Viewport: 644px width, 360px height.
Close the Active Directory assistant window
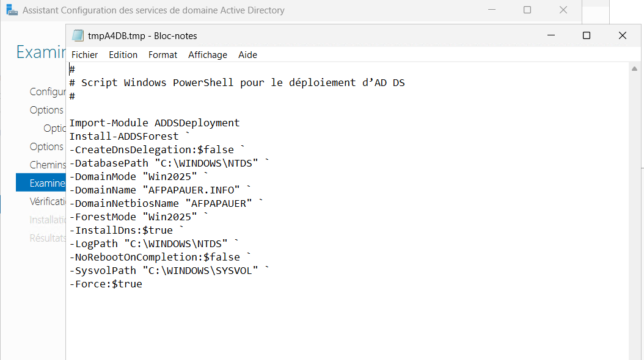tap(563, 10)
